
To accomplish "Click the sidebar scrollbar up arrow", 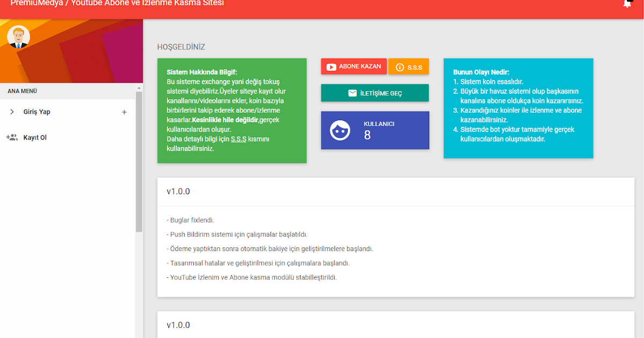I will [139, 87].
